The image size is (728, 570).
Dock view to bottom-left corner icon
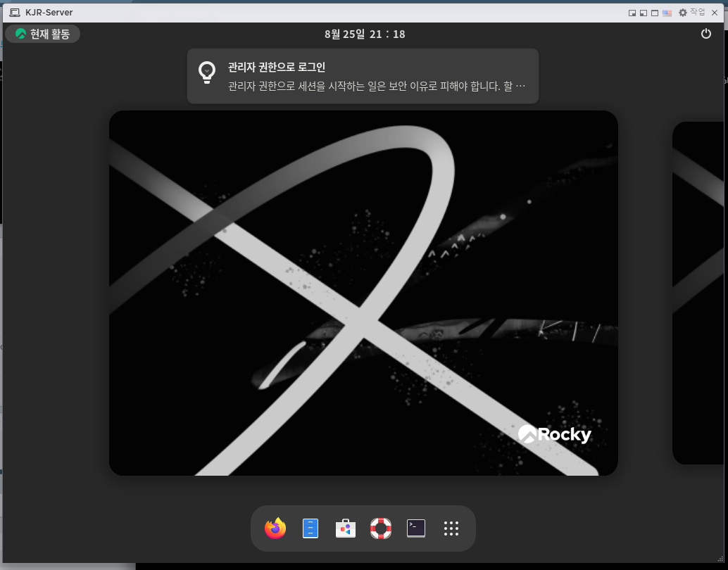tap(643, 13)
